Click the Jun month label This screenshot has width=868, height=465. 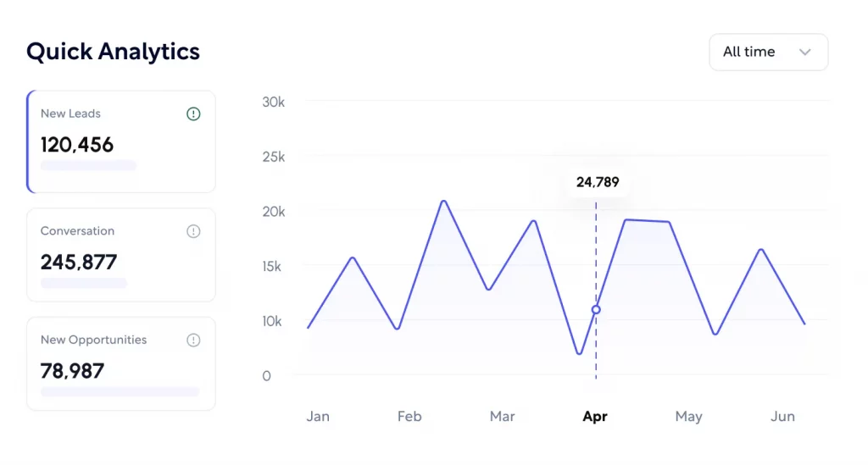point(782,417)
